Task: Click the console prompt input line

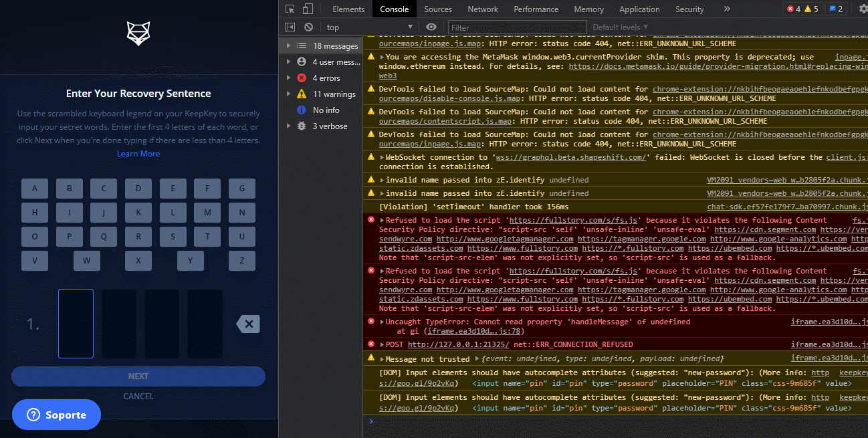Action: click(x=615, y=421)
